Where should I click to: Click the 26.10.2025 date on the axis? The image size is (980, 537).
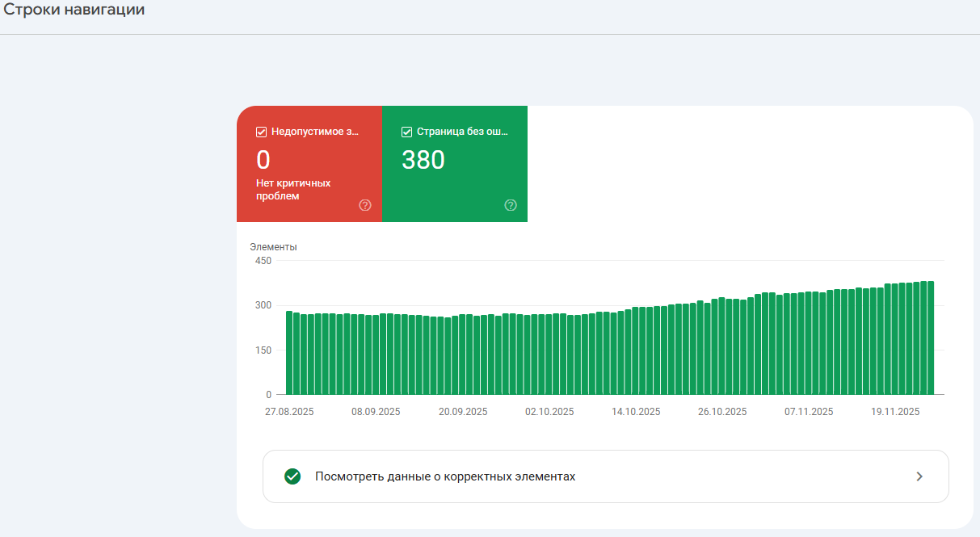point(722,412)
